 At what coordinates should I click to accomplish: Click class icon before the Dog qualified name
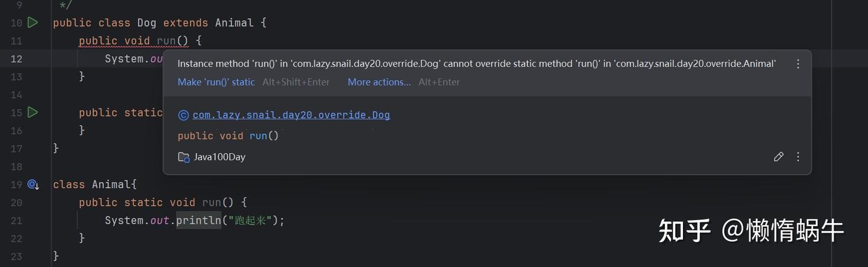pos(183,115)
